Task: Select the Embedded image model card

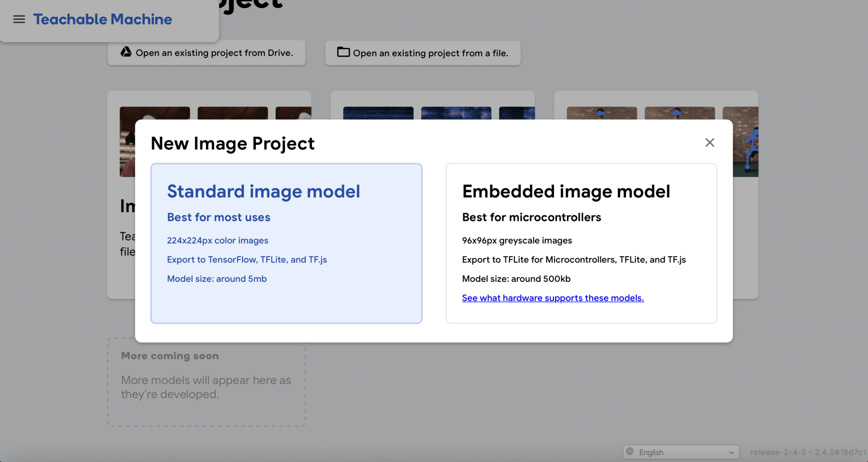Action: click(x=581, y=244)
